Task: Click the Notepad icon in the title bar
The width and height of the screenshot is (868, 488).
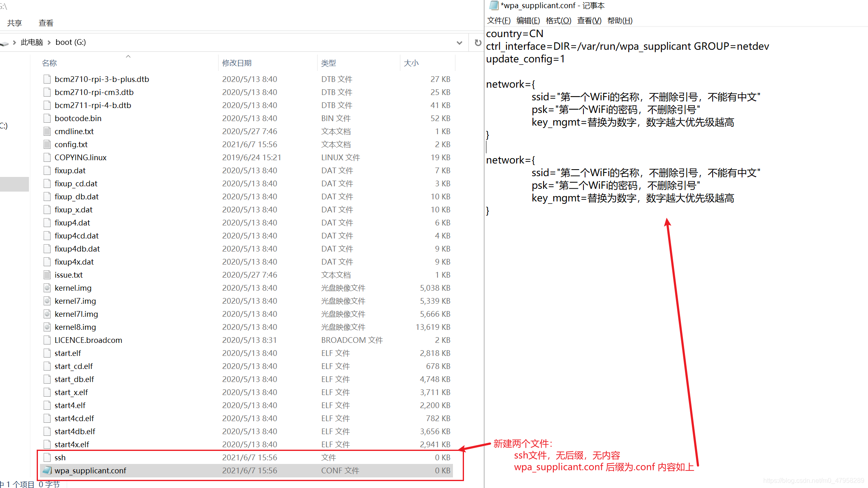Action: [494, 5]
